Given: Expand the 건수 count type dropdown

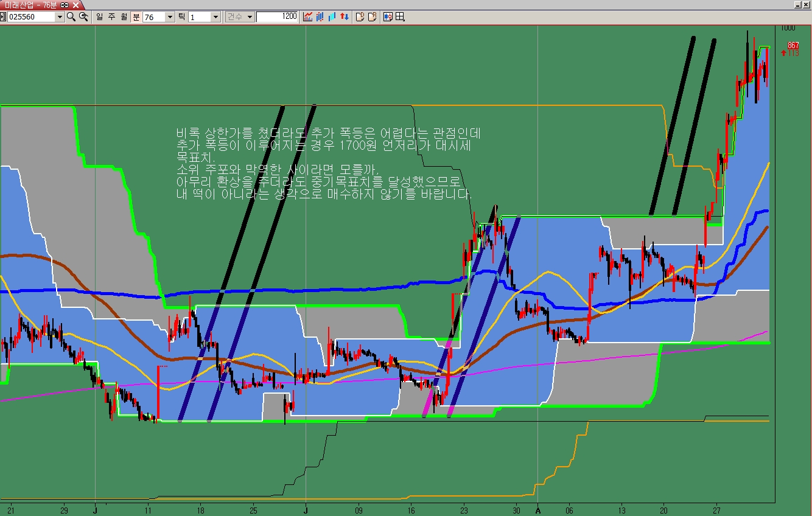Looking at the screenshot, I should (x=250, y=17).
